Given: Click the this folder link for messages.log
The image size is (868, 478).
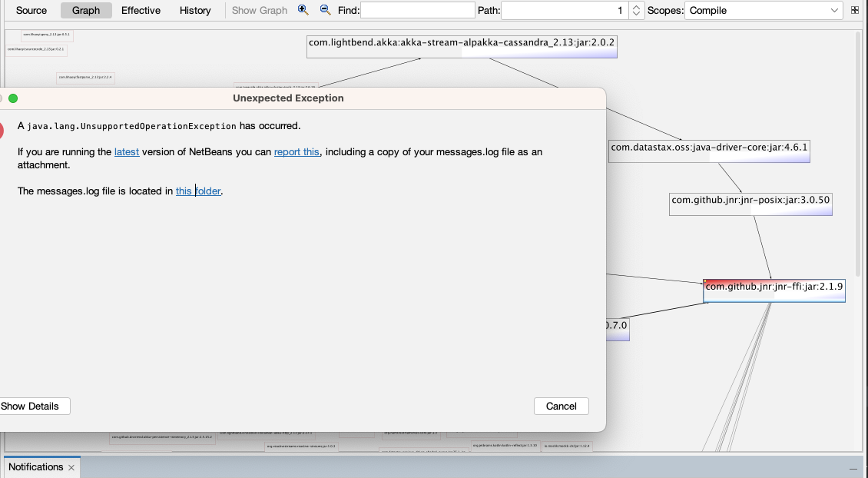Looking at the screenshot, I should click(x=198, y=191).
